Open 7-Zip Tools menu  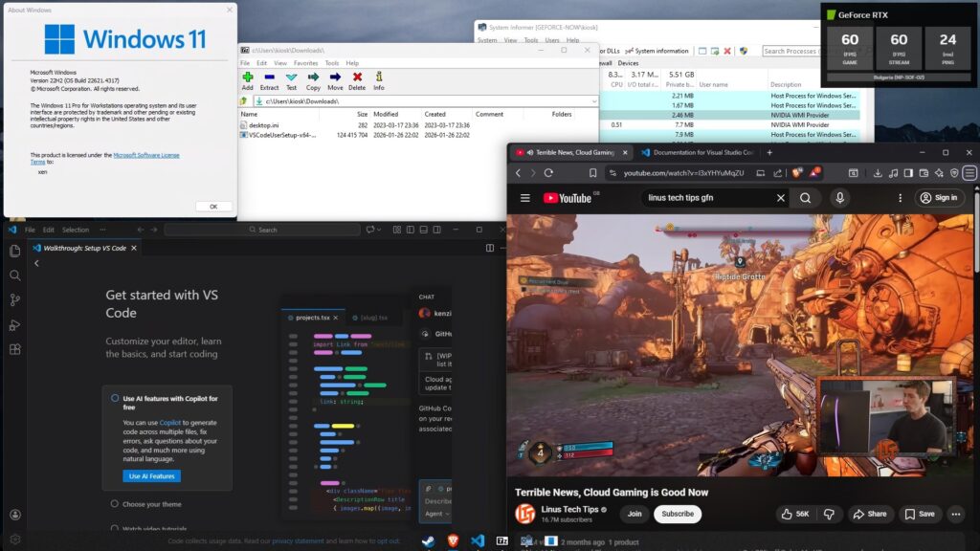332,63
